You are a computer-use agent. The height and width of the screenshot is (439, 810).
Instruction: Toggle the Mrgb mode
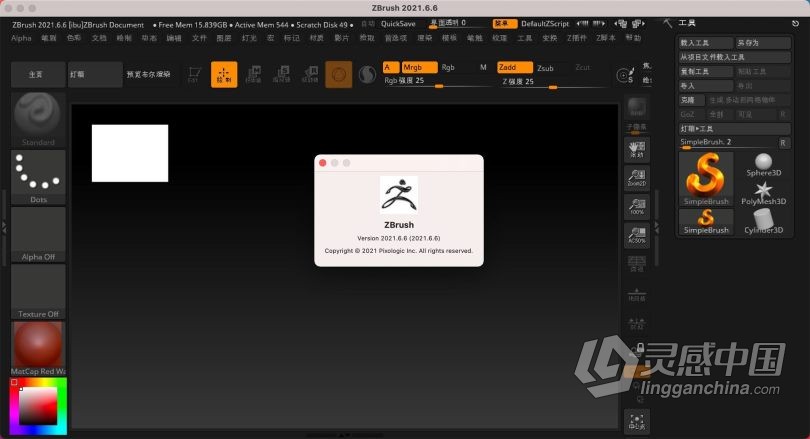(419, 67)
